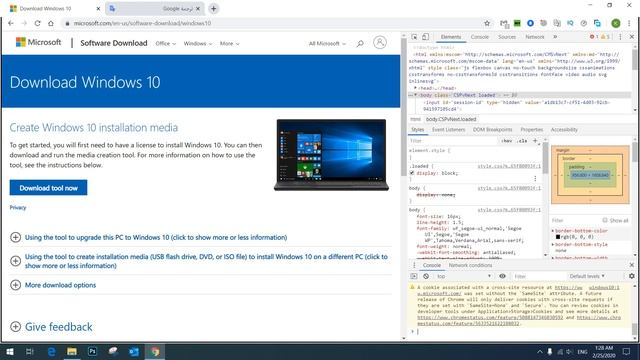Open the Default levels dropdown

(587, 276)
